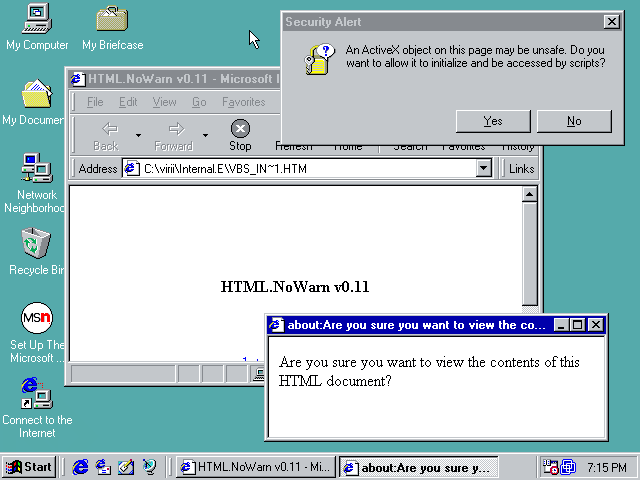Click Yes in the Security Alert
This screenshot has height=480, width=640.
point(492,121)
